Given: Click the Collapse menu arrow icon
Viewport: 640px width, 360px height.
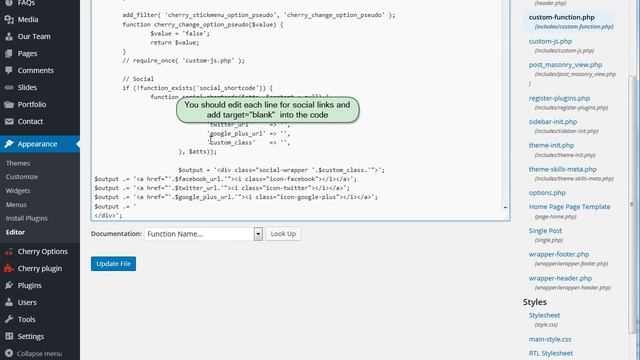Looking at the screenshot, I should tap(9, 353).
